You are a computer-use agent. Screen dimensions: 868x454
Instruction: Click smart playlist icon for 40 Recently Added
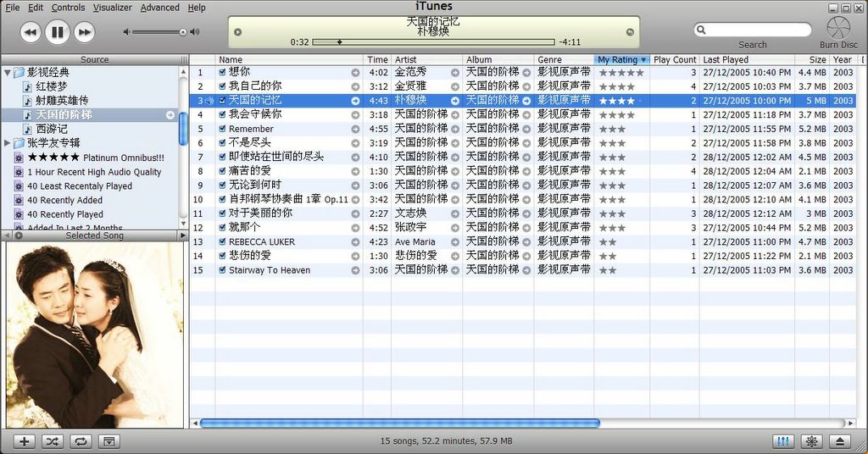pos(19,200)
